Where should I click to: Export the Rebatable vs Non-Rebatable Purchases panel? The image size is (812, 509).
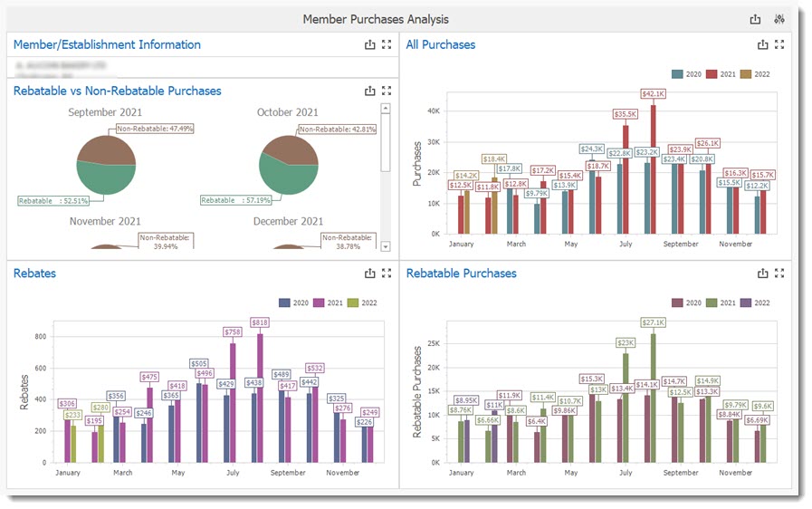pos(369,91)
